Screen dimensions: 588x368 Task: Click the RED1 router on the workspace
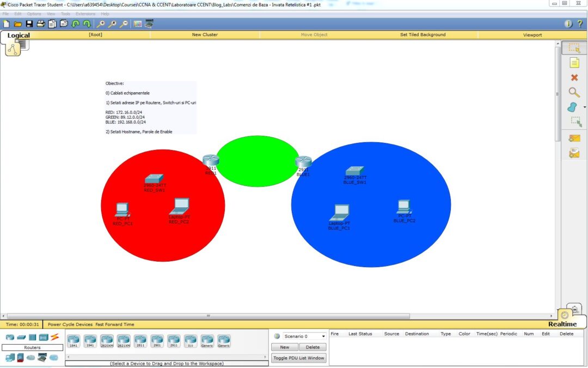point(211,161)
